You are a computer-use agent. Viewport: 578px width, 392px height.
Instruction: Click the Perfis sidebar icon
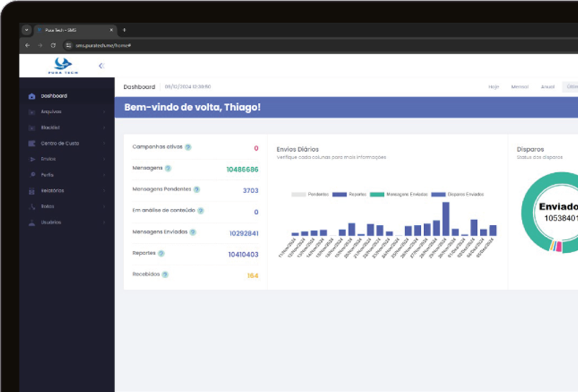(x=34, y=175)
